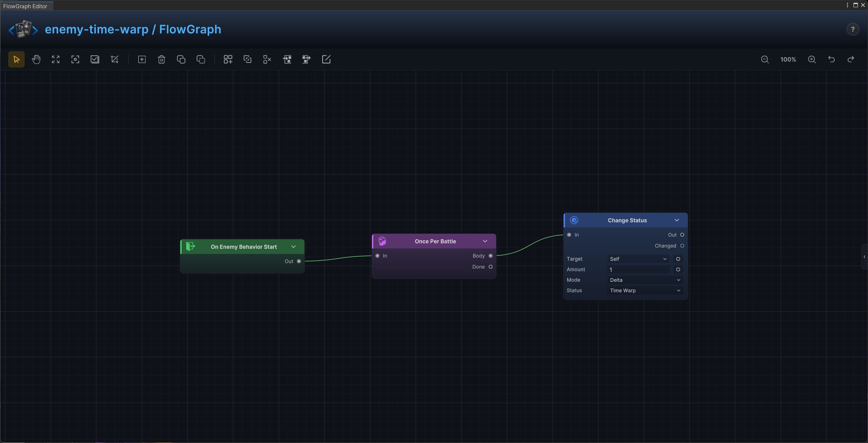Image resolution: width=868 pixels, height=443 pixels.
Task: Click the linked-squares icon after the grid-plus
Action: (247, 59)
